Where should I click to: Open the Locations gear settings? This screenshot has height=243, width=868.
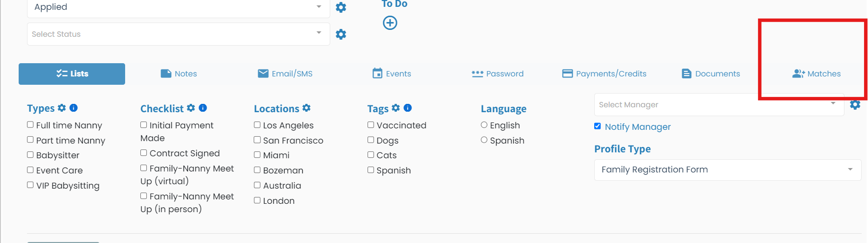307,108
